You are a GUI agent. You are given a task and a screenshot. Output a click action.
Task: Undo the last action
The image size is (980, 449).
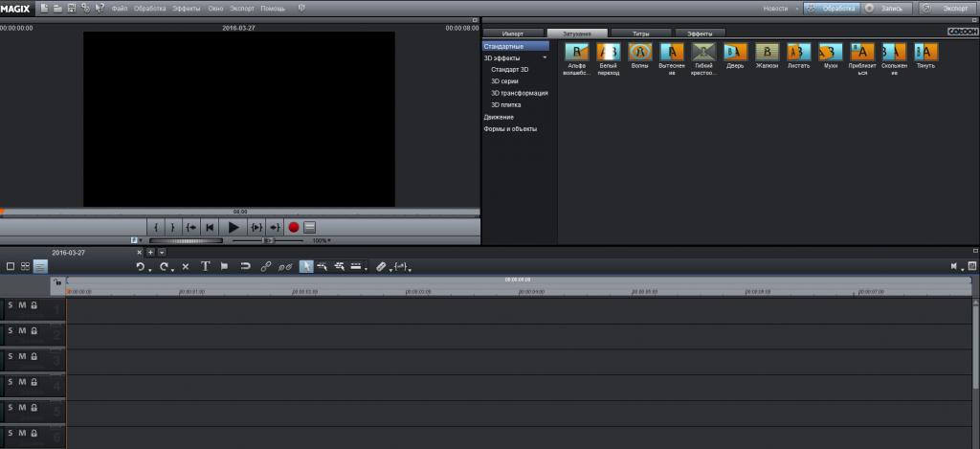pos(140,266)
